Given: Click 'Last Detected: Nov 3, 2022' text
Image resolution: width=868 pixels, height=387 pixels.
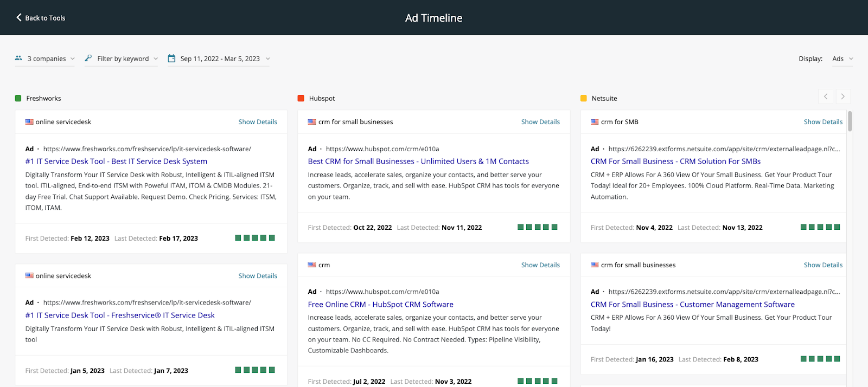Looking at the screenshot, I should 431,382.
